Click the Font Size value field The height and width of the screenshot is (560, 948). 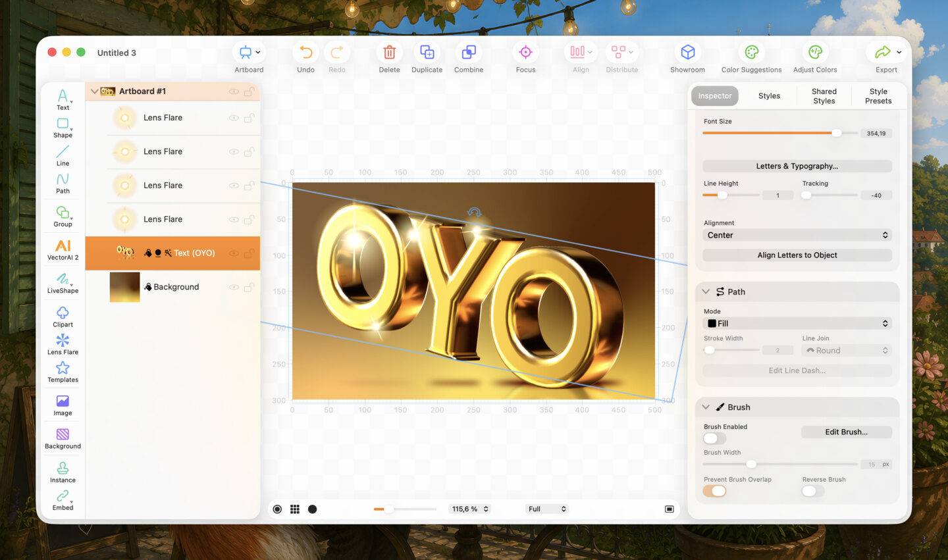click(x=876, y=134)
